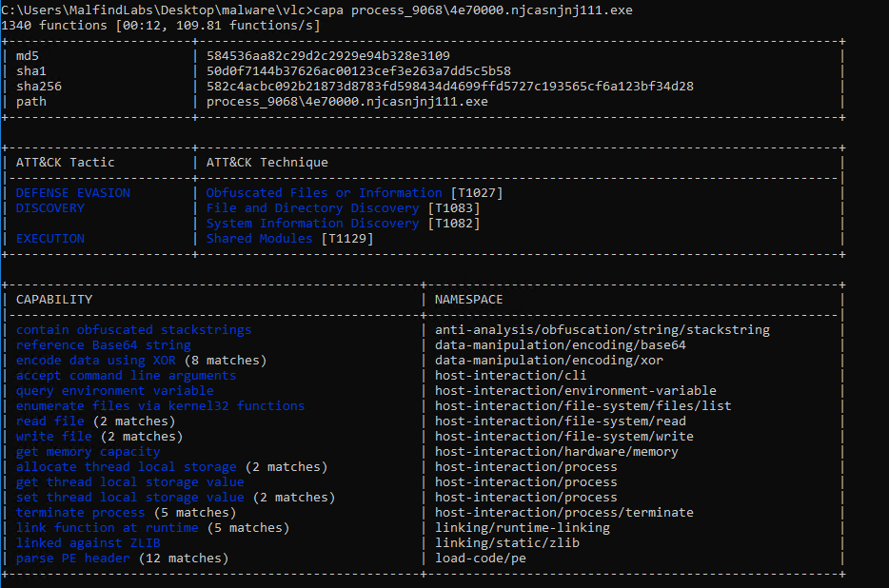This screenshot has width=889, height=588.
Task: Select 'System Information Discovery' technique entry
Action: [312, 224]
